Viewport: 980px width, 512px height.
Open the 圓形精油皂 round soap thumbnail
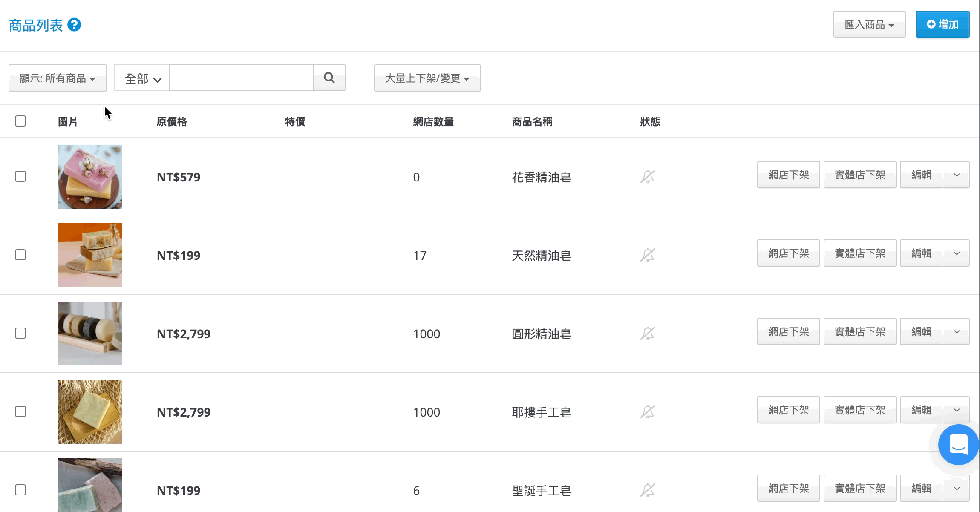(x=90, y=333)
